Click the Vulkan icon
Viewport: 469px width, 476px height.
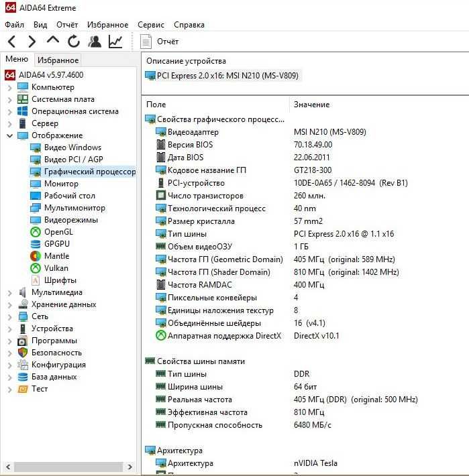point(36,268)
